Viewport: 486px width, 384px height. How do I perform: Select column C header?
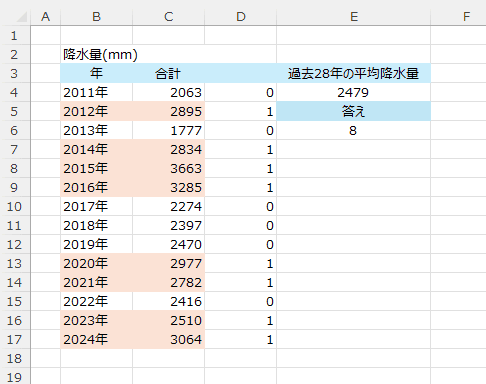[x=168, y=17]
